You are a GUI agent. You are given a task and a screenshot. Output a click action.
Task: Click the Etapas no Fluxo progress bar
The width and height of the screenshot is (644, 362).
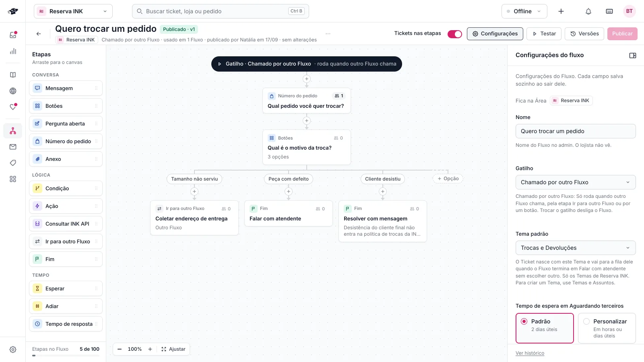[66, 356]
